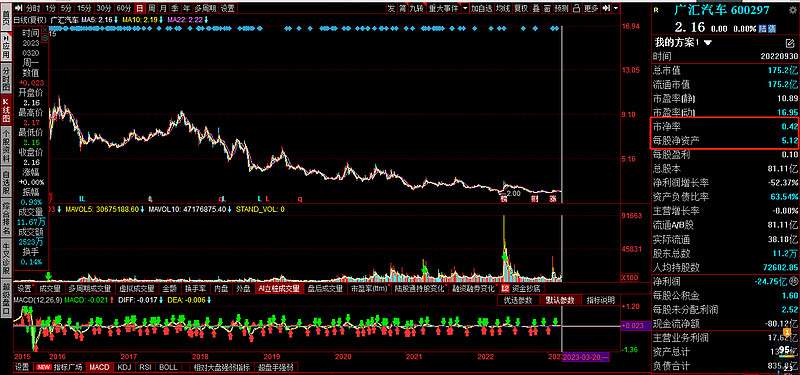
Task: Click the 均线 moving-average toolbar button
Action: [503, 8]
